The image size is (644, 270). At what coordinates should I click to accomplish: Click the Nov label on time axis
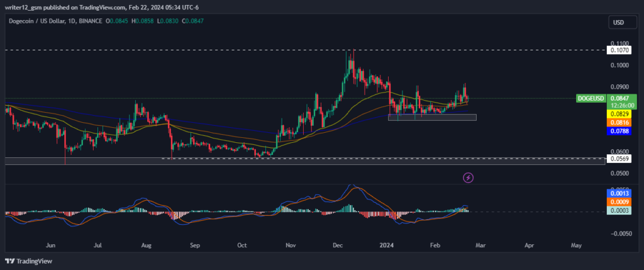click(x=291, y=245)
